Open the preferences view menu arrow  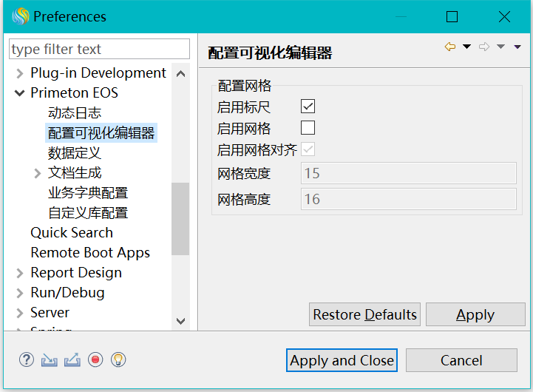coord(517,47)
